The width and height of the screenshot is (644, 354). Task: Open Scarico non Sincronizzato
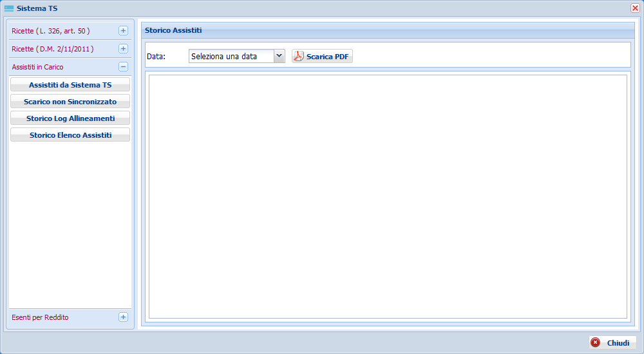coord(70,102)
